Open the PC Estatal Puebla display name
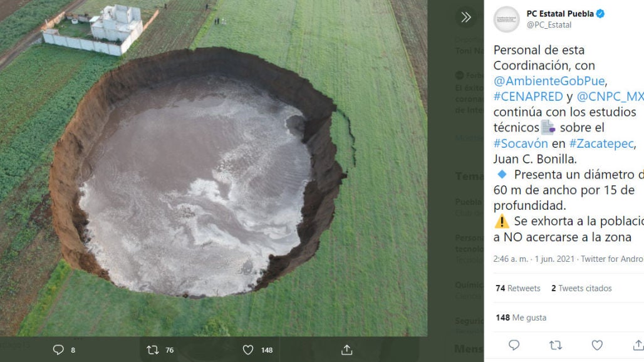Screen dimensions: 644x362 coord(559,13)
